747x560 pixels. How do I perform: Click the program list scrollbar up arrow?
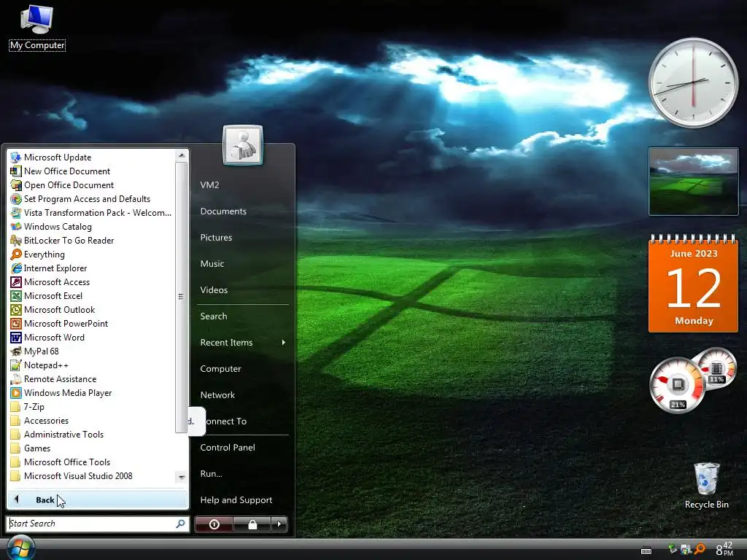coord(181,156)
